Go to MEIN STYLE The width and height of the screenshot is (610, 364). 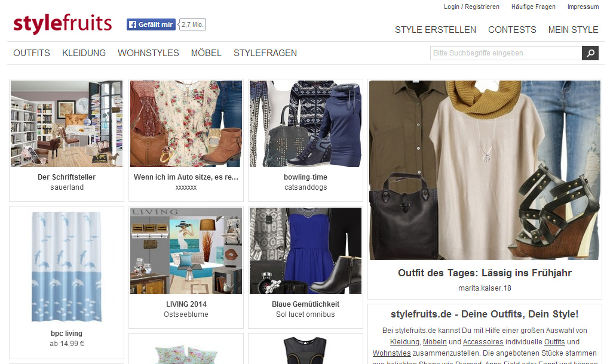[573, 30]
